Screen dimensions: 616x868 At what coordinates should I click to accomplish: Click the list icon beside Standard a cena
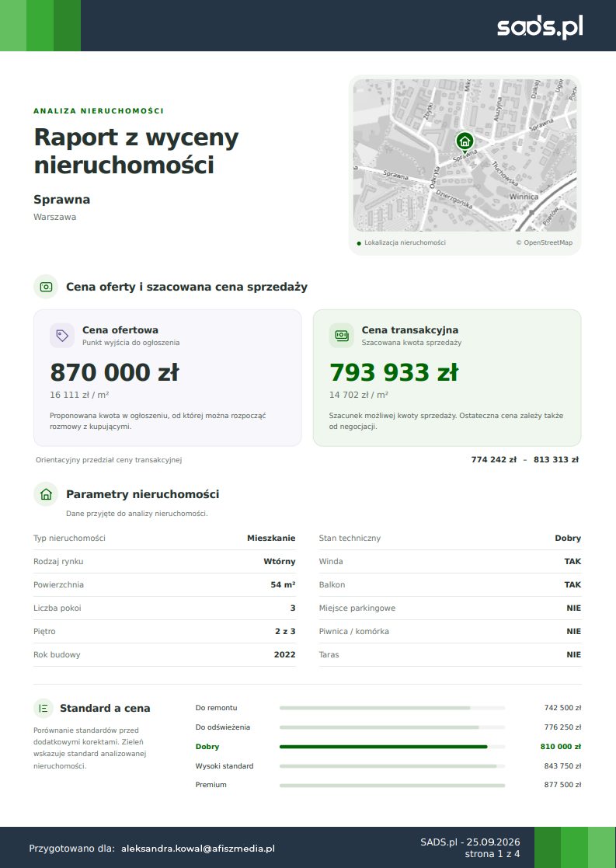(x=44, y=709)
